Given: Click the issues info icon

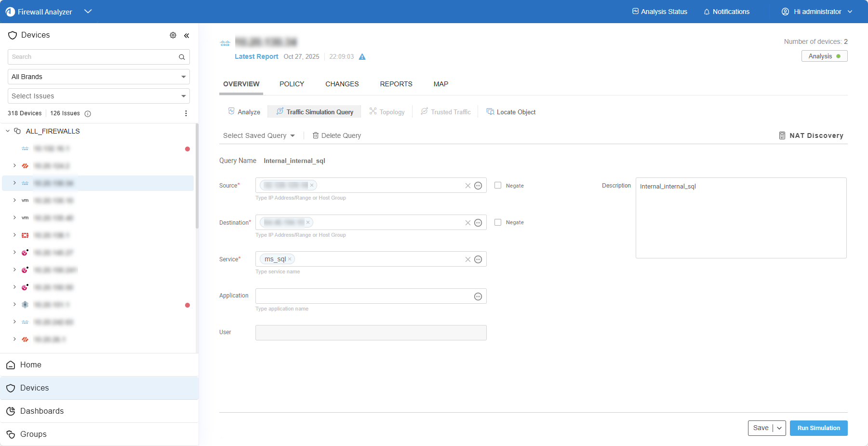Looking at the screenshot, I should click(88, 114).
